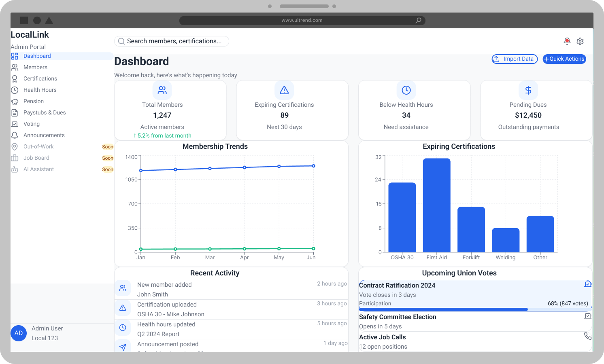Open the settings gear icon

coord(580,41)
